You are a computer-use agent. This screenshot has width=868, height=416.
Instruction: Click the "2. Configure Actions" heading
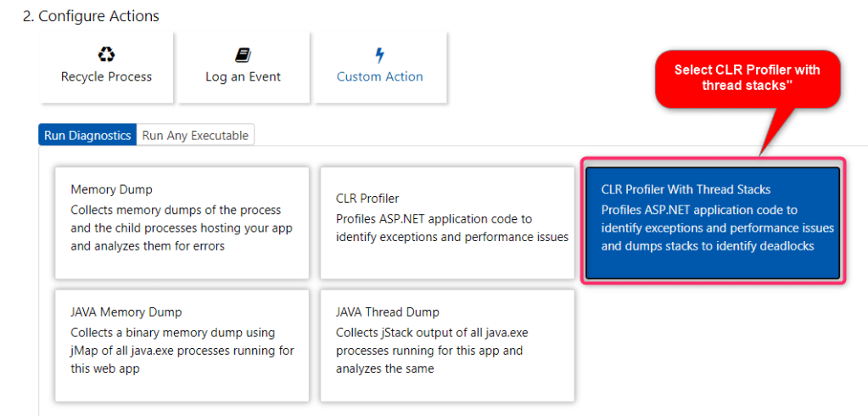click(x=91, y=16)
